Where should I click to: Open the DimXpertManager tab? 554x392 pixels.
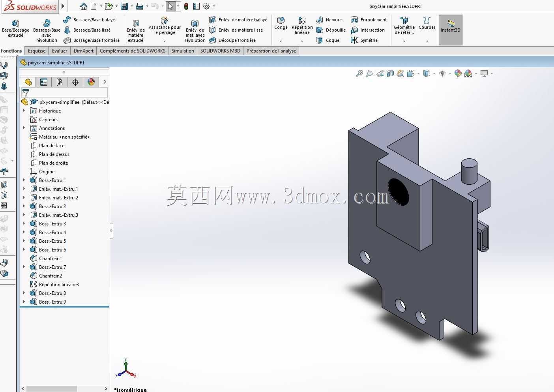pyautogui.click(x=75, y=82)
